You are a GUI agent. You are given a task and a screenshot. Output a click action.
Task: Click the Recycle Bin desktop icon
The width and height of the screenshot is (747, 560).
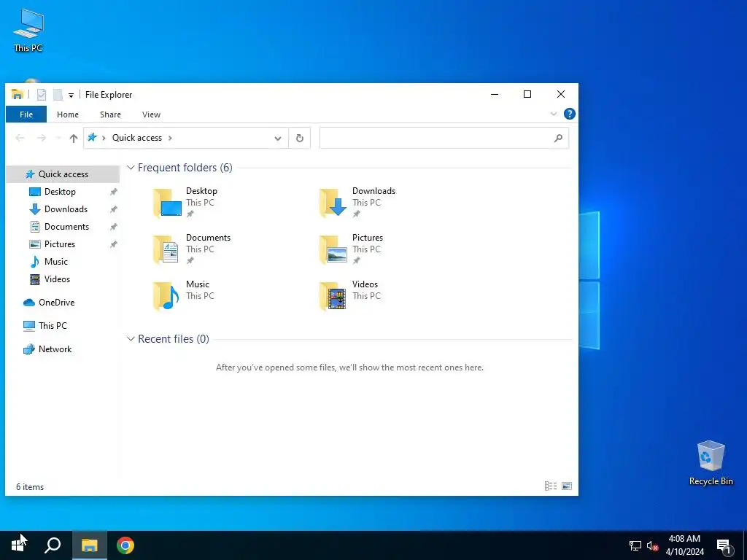[x=711, y=463]
